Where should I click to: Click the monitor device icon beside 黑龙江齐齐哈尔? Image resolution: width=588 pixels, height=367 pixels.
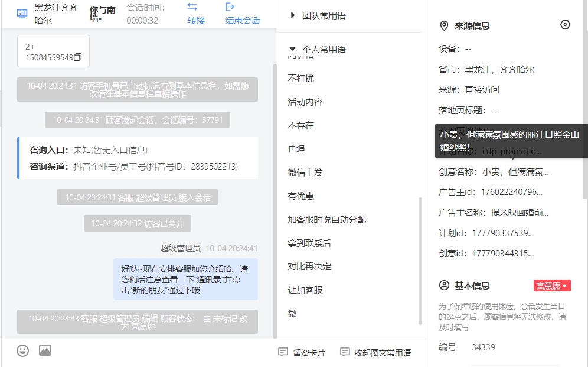pos(22,14)
